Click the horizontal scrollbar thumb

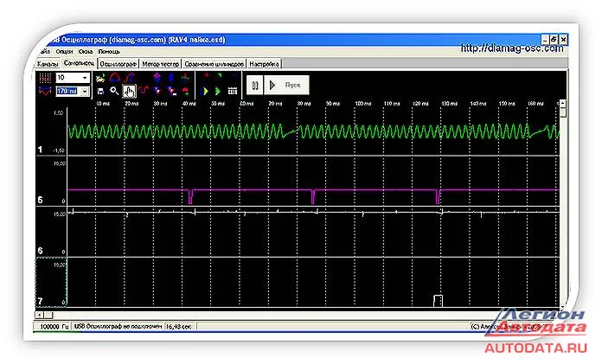48,315
